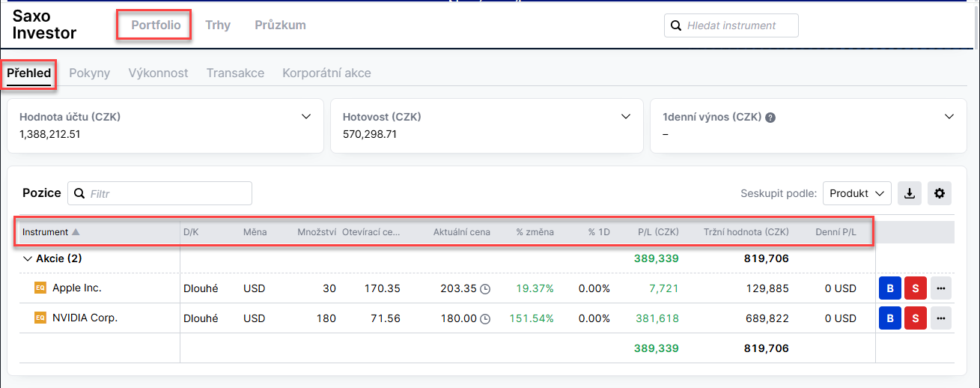Open the three-dot menu for NVIDIA Corp.
980x388 pixels.
(x=941, y=318)
